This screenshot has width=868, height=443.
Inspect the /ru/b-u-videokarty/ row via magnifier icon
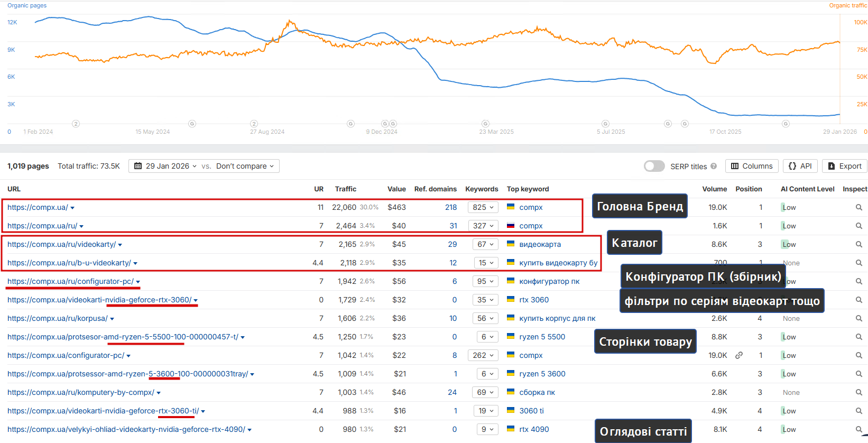coord(859,263)
